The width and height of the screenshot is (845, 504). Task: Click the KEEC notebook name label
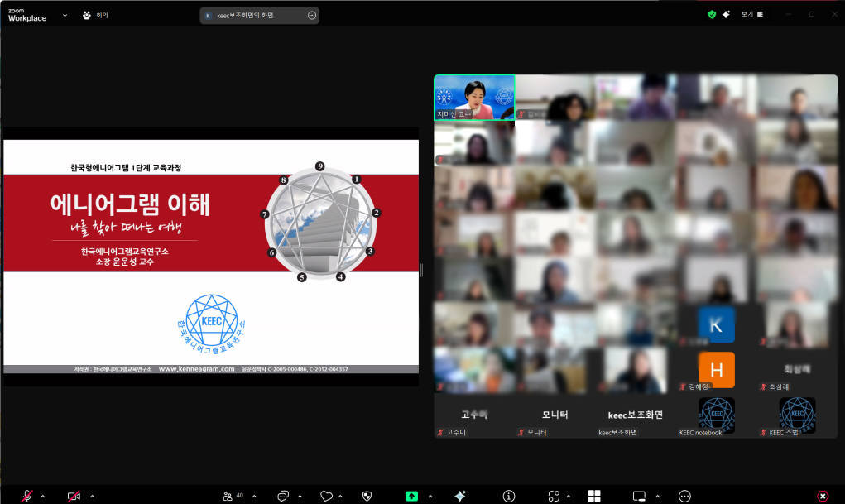(x=700, y=432)
